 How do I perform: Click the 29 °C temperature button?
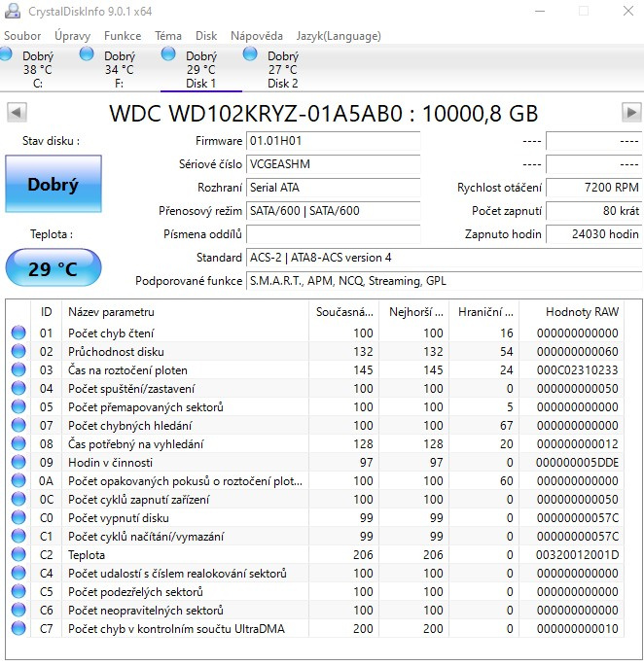(54, 267)
